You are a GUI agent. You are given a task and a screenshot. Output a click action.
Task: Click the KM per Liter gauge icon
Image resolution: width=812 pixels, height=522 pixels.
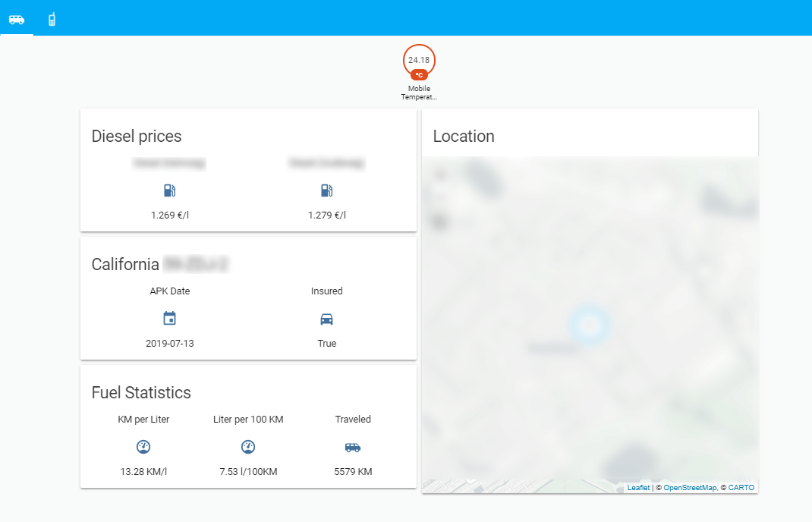(143, 446)
